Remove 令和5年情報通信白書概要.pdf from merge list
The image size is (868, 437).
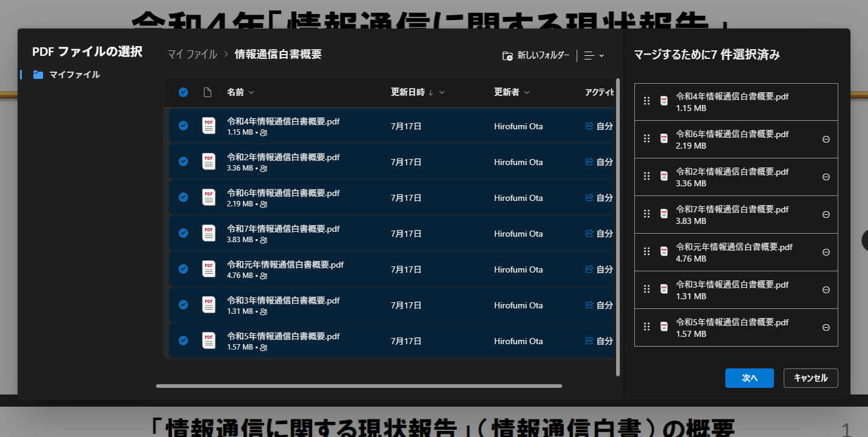826,327
